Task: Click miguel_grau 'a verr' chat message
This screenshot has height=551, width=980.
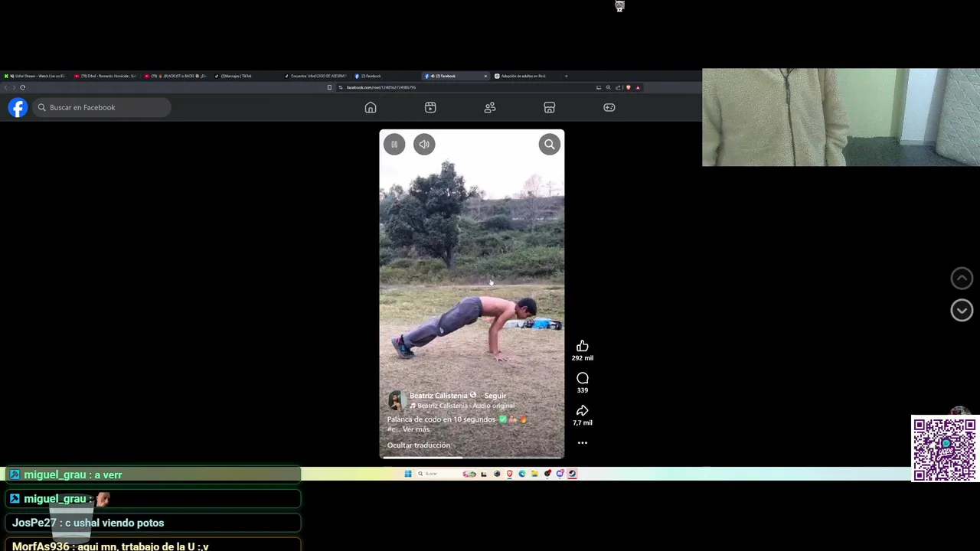Action: pyautogui.click(x=153, y=475)
